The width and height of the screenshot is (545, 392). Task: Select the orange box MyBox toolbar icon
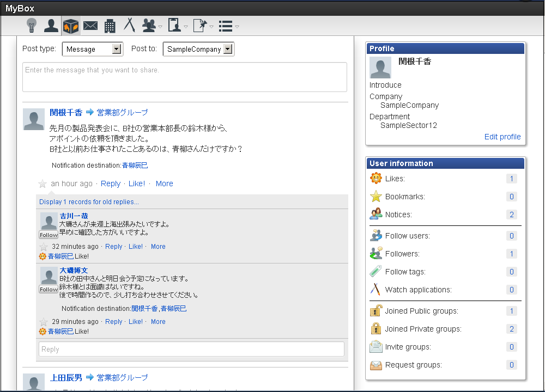pyautogui.click(x=71, y=26)
